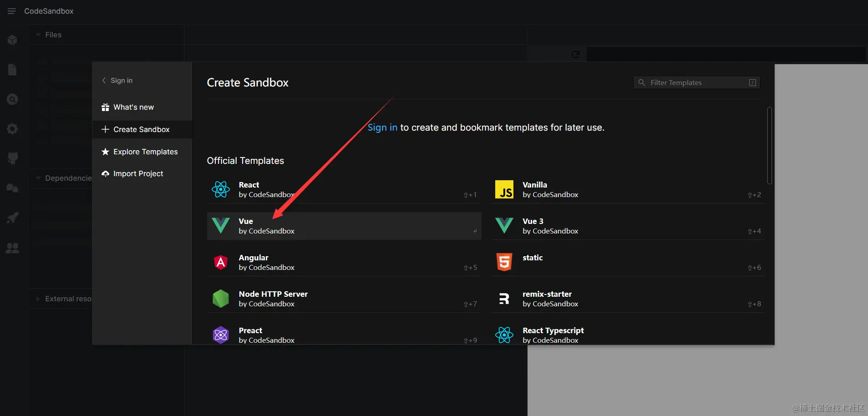868x416 pixels.
Task: Collapse the Dependencies section
Action: click(x=64, y=178)
